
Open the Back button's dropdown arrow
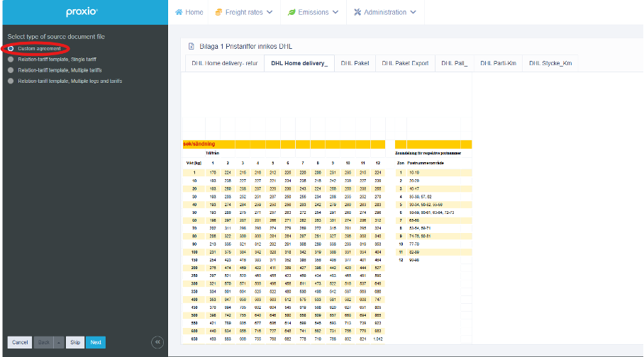coord(59,342)
